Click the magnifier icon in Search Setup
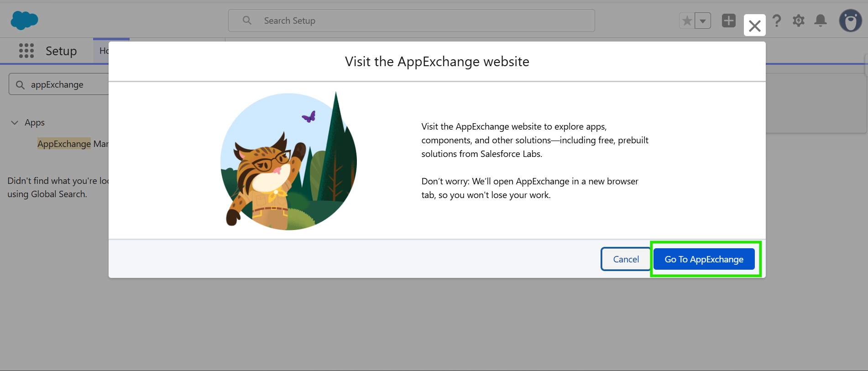The image size is (868, 371). [247, 21]
